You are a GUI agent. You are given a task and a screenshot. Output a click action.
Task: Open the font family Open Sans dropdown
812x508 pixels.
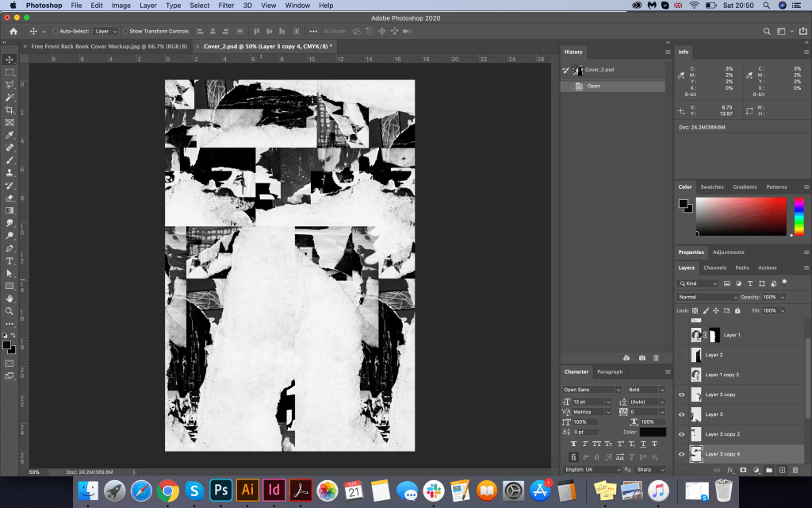(592, 390)
